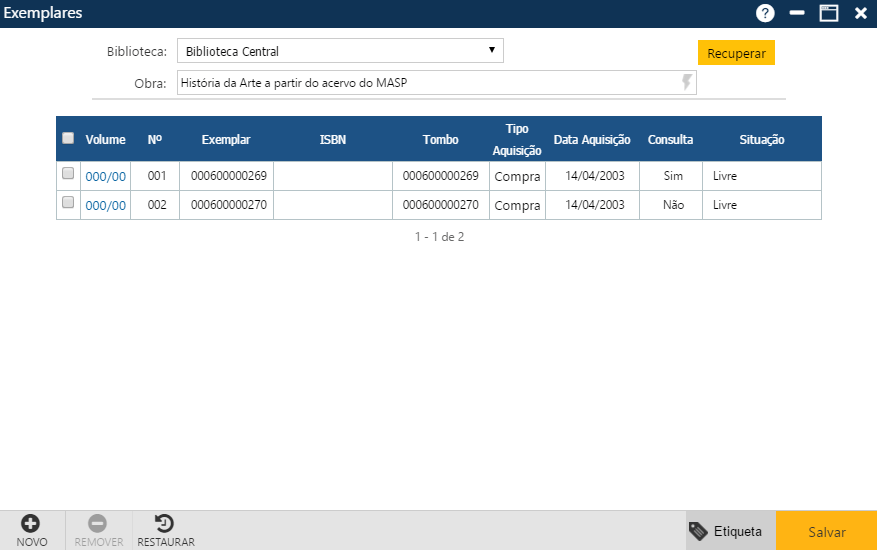Click the lightning bolt icon in Obra field

686,83
